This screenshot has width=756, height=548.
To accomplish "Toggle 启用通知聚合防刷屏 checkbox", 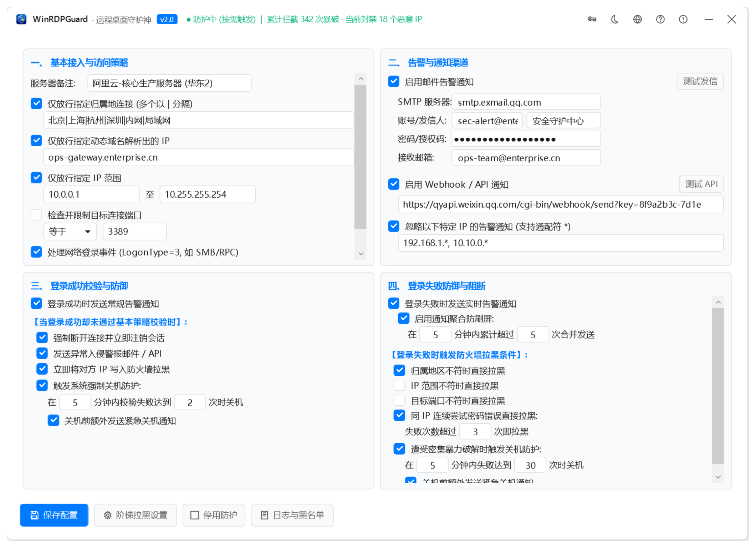I will [x=404, y=318].
